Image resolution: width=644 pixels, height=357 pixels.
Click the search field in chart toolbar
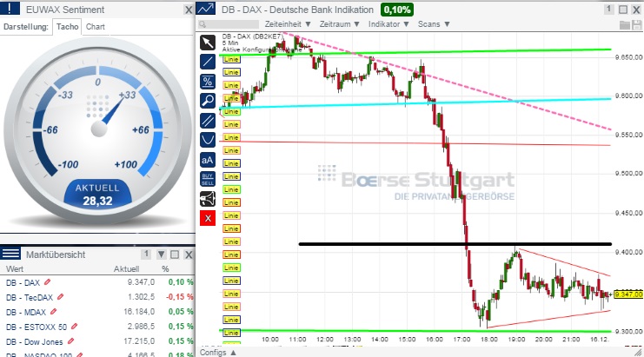(x=229, y=24)
